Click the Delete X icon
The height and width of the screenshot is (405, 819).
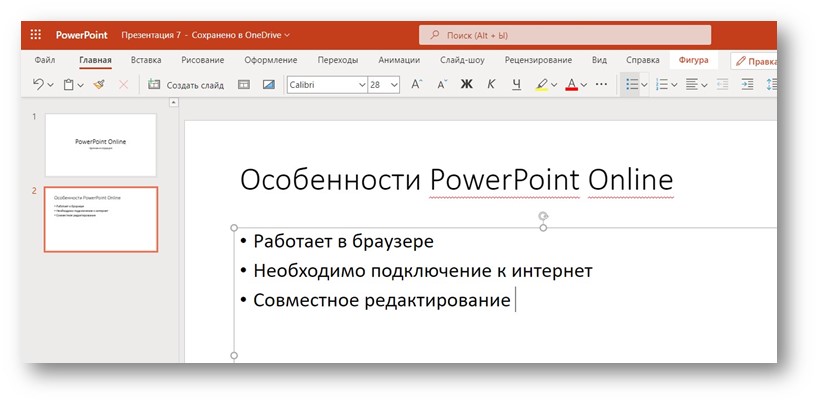(x=123, y=84)
